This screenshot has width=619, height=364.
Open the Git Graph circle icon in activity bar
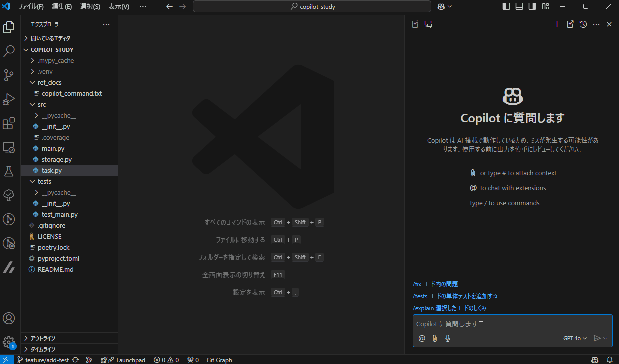[9, 219]
